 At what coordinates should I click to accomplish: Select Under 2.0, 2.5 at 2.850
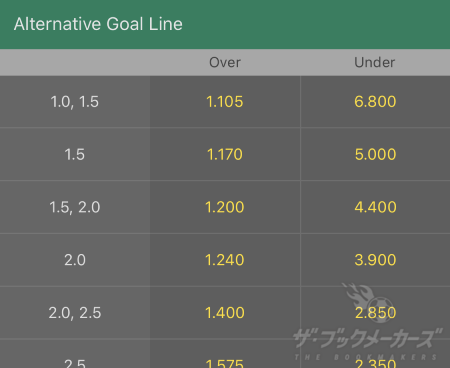tap(375, 313)
